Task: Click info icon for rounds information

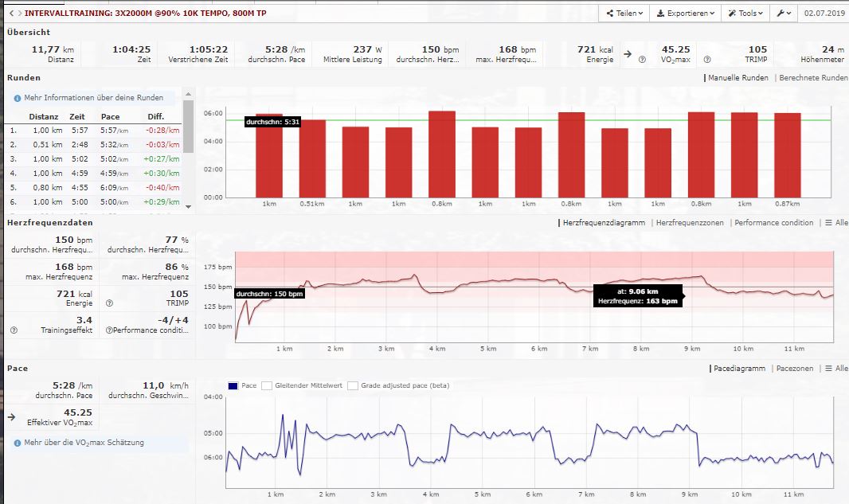Action: pyautogui.click(x=17, y=98)
